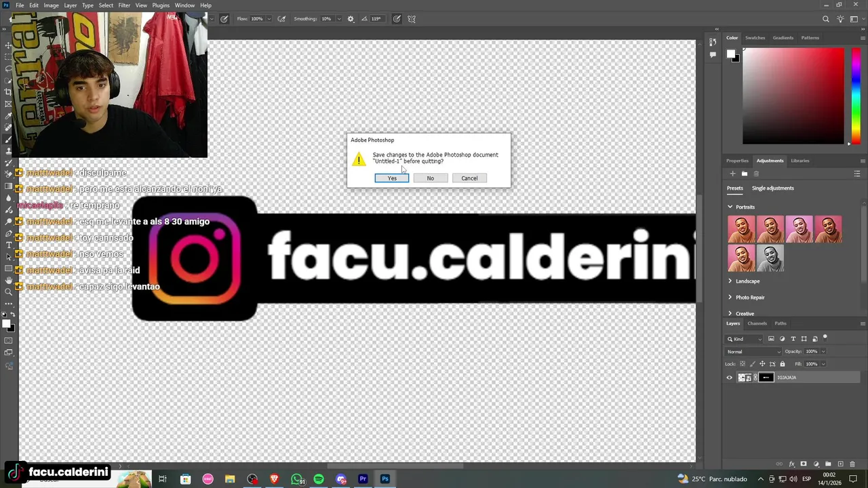Filter layers by smart objects icon
This screenshot has width=868, height=488.
[x=815, y=339]
